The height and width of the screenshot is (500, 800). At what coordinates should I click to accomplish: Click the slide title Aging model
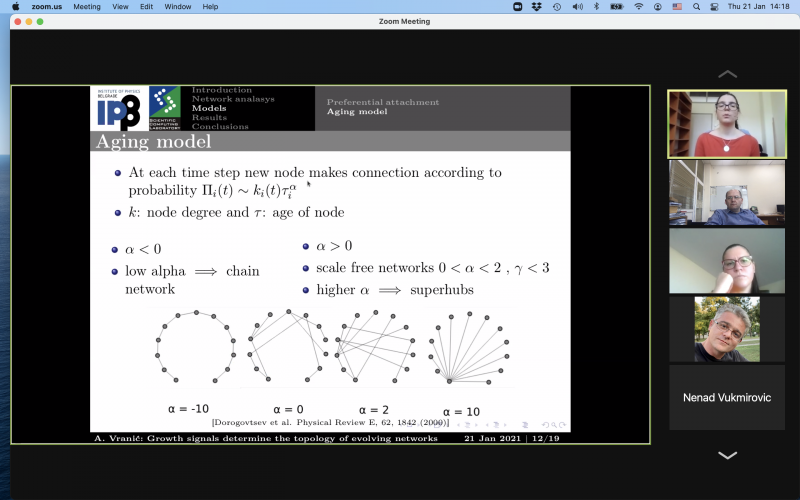point(154,141)
